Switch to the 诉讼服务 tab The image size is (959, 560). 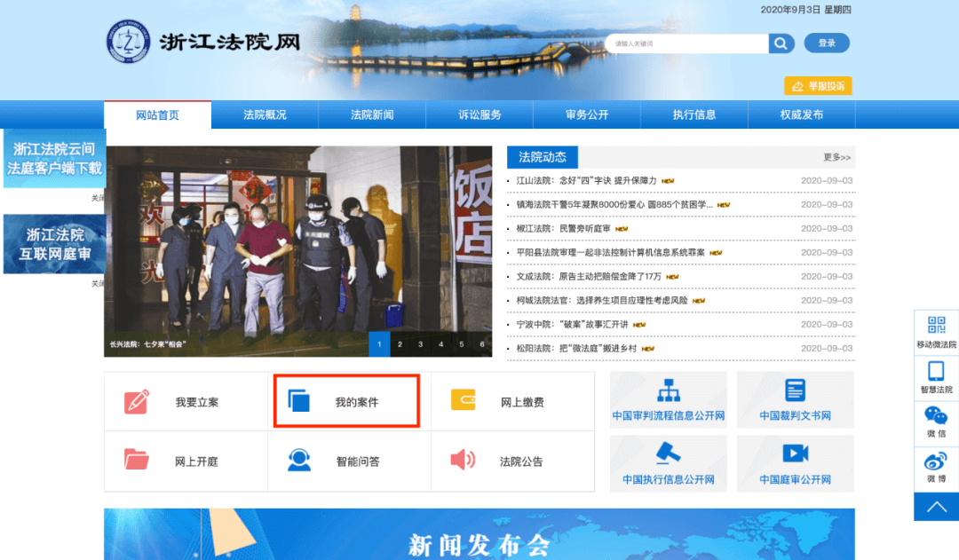click(x=479, y=114)
